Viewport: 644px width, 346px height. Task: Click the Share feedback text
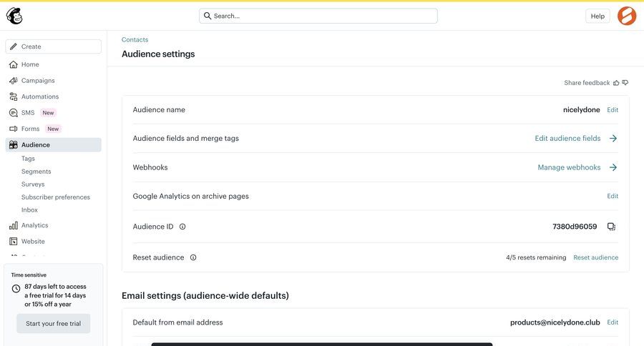[587, 83]
